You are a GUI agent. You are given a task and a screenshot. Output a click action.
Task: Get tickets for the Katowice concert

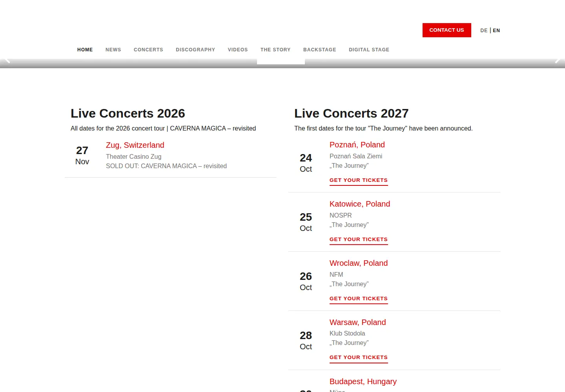(x=359, y=240)
